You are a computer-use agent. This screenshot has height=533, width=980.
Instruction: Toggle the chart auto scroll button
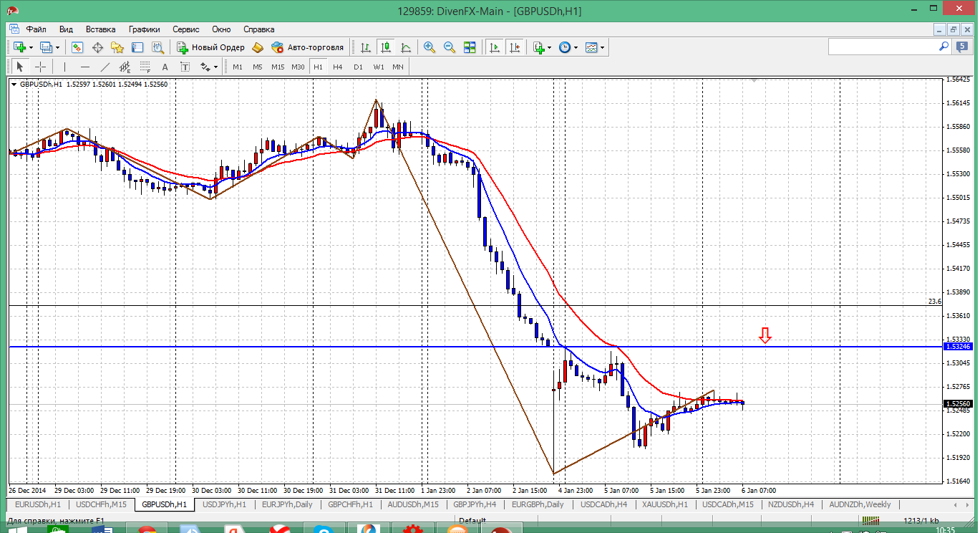(x=494, y=47)
